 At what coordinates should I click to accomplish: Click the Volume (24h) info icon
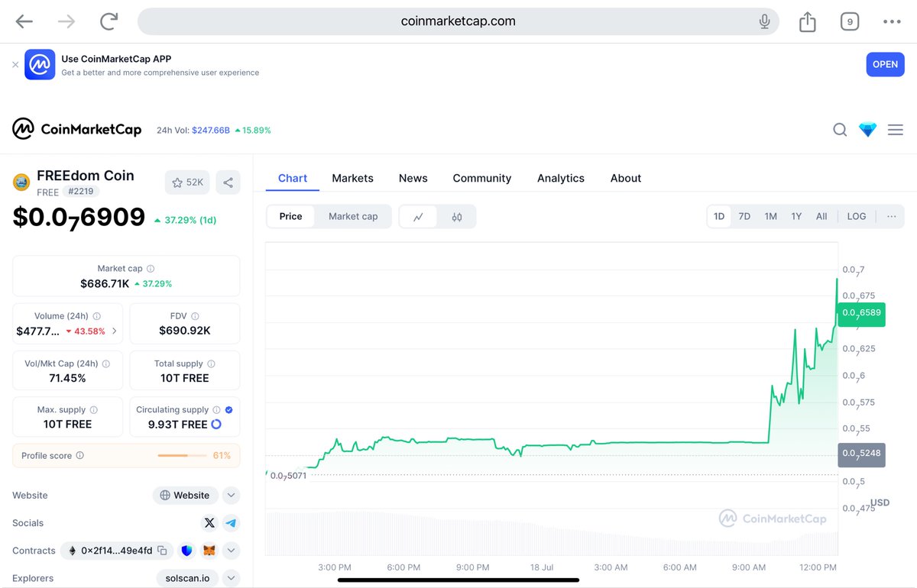point(96,316)
